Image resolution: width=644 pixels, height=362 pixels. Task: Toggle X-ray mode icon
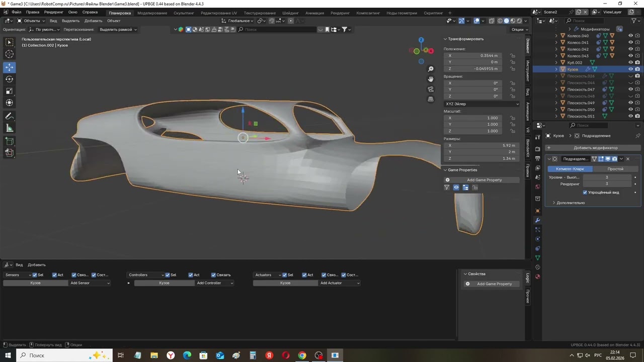[491, 21]
